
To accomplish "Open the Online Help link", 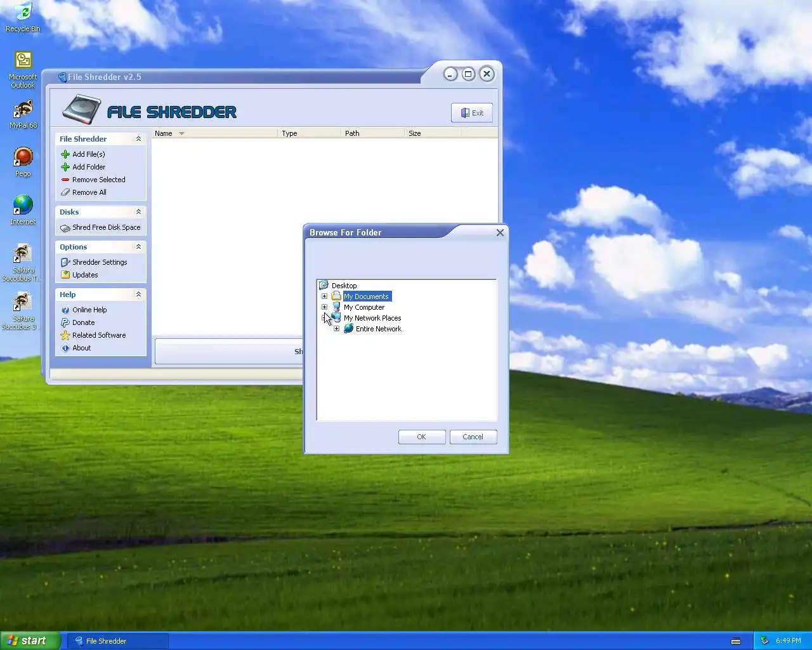I will coord(89,310).
